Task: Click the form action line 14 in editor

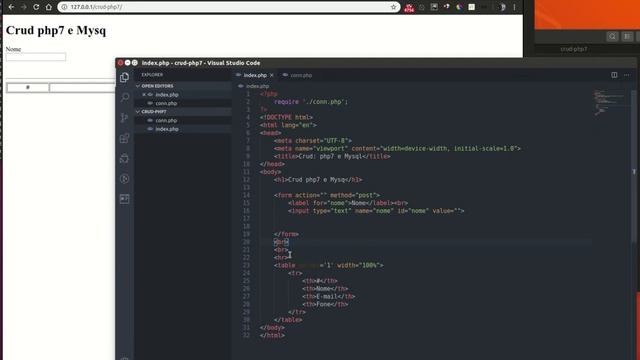Action: [x=327, y=195]
